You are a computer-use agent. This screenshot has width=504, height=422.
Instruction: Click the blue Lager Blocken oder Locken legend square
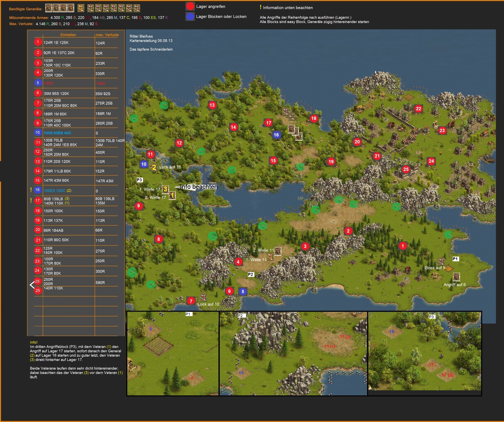[x=190, y=17]
